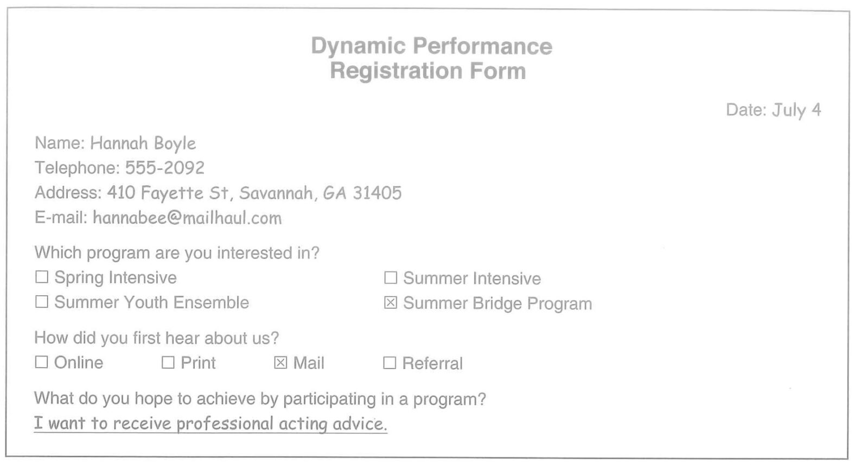Viewport: 868px width, 469px height.
Task: Click the Mail option label
Action: pos(309,363)
